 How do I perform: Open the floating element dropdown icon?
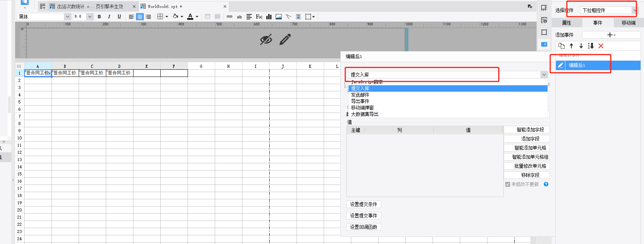click(310, 17)
